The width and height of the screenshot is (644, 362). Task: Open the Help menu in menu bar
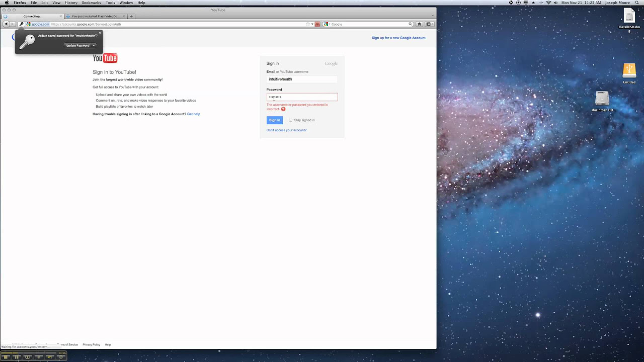point(141,3)
